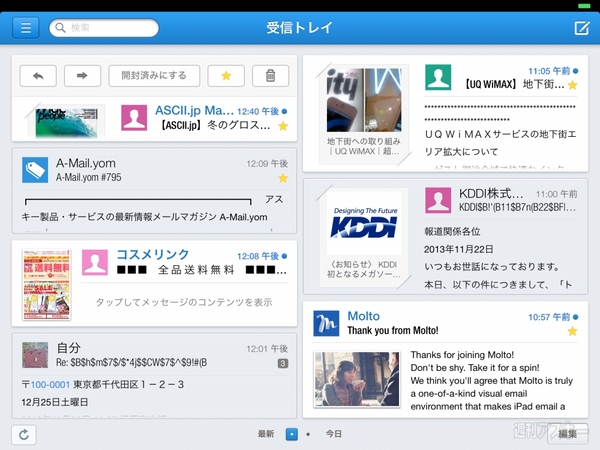Tap the forward arrow button
This screenshot has width=600, height=450.
[82, 76]
